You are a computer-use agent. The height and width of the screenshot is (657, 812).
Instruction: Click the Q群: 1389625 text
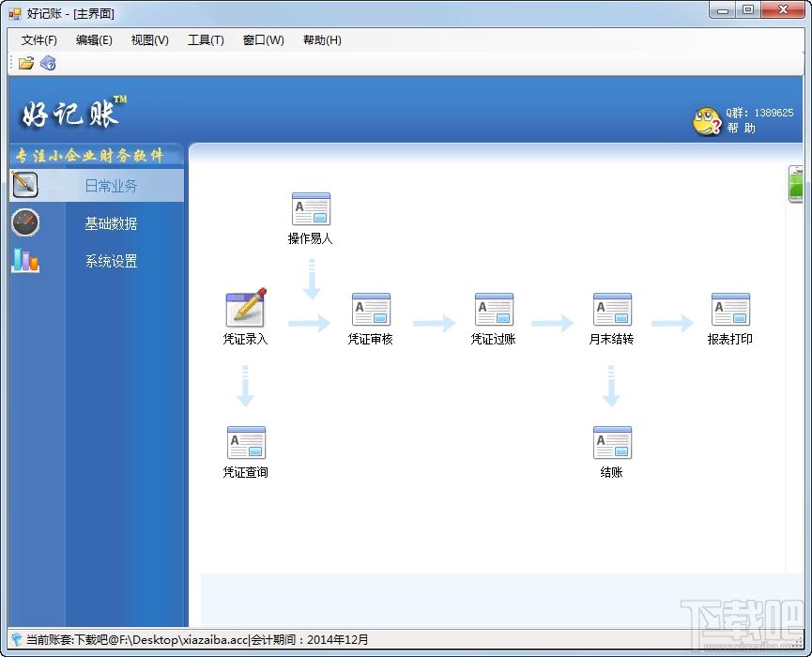(759, 113)
